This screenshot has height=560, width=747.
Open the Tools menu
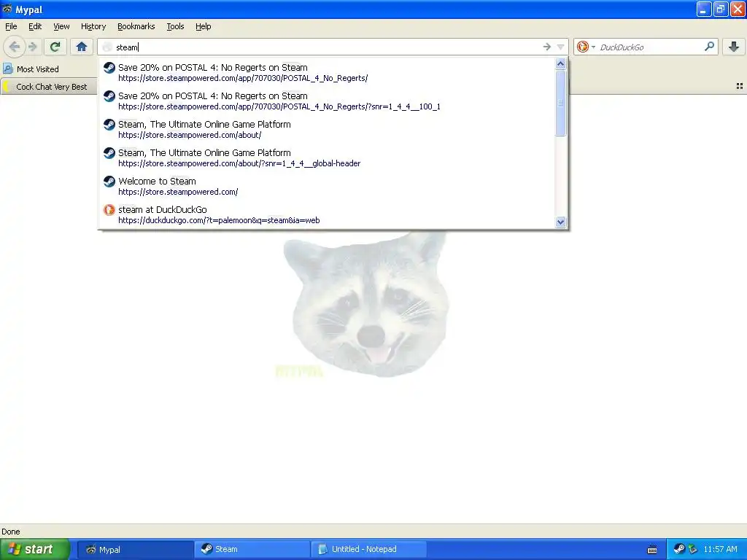click(x=175, y=26)
